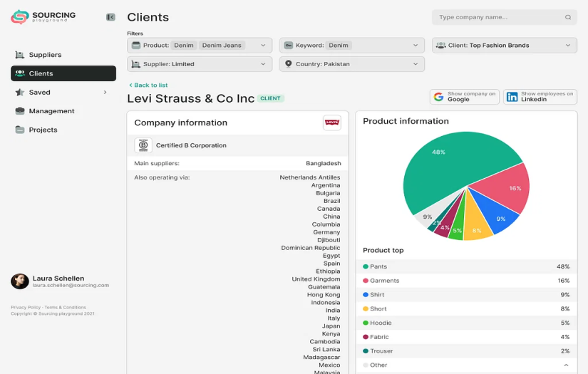Collapse the Other product row chevron
Viewport: 588px width, 374px height.
click(x=566, y=365)
